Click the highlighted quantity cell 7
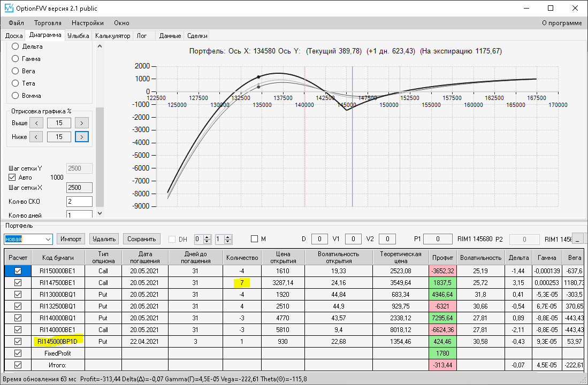The image size is (588, 385). point(242,283)
